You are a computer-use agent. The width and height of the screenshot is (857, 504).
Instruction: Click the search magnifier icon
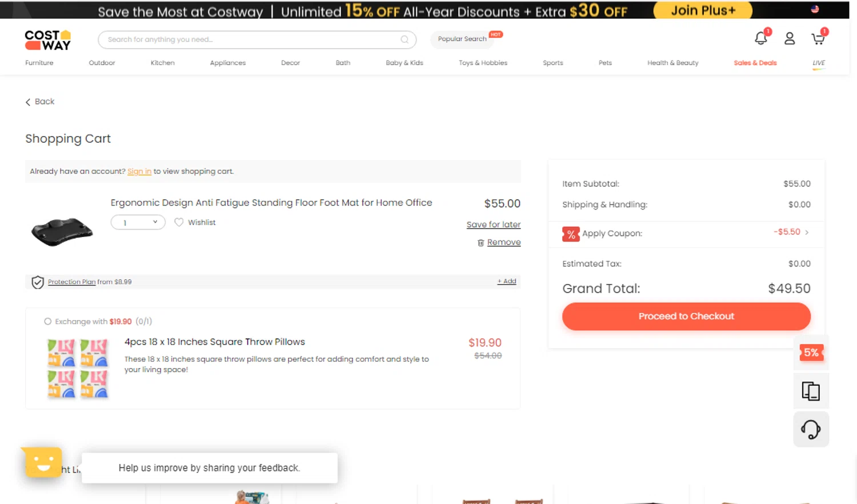(x=405, y=39)
